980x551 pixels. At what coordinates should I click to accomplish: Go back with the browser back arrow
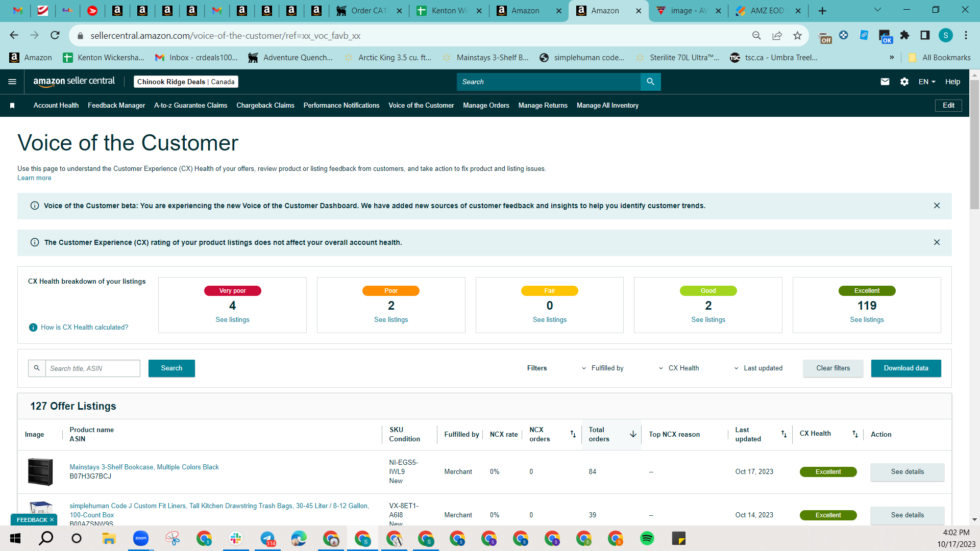point(14,35)
